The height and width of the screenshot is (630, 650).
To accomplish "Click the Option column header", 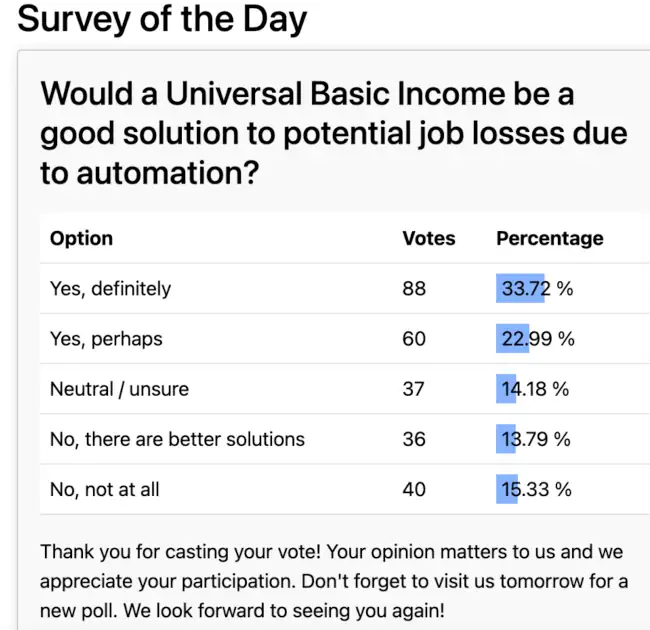I will 81,238.
